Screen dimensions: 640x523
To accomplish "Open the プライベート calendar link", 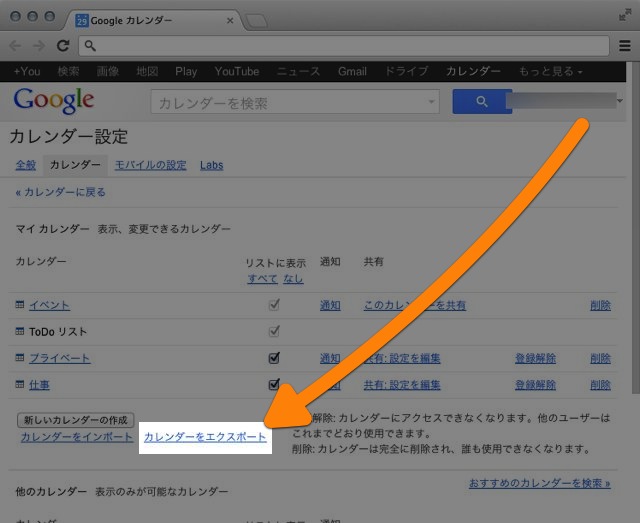I will [60, 358].
